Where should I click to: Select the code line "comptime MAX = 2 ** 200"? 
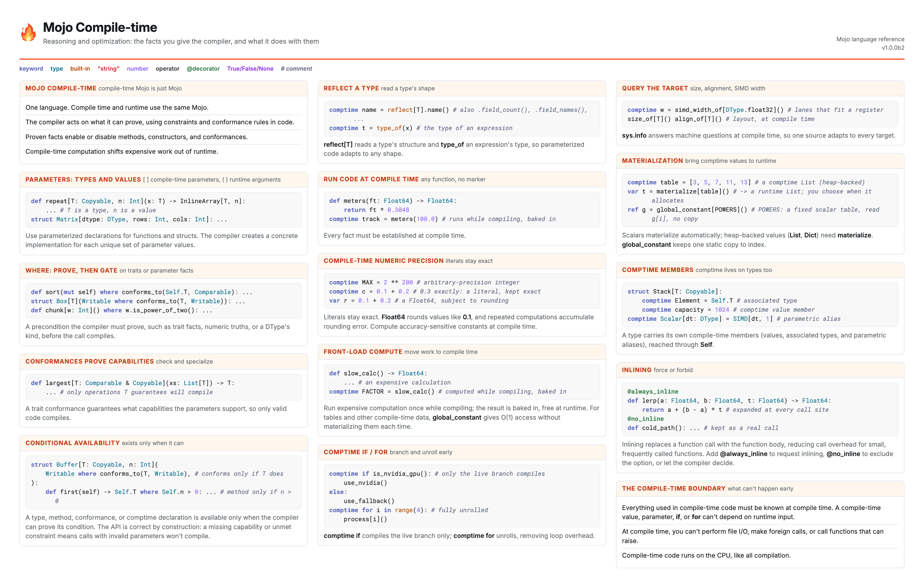coord(424,282)
